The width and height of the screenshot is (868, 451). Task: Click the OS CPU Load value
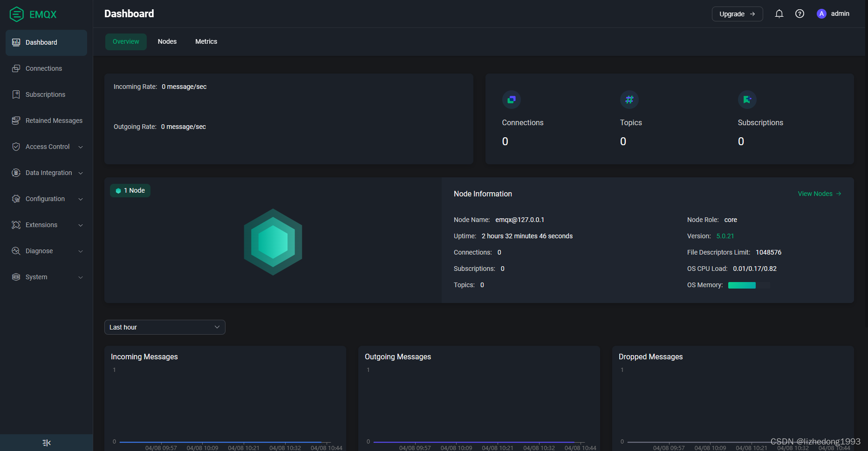[x=755, y=269]
